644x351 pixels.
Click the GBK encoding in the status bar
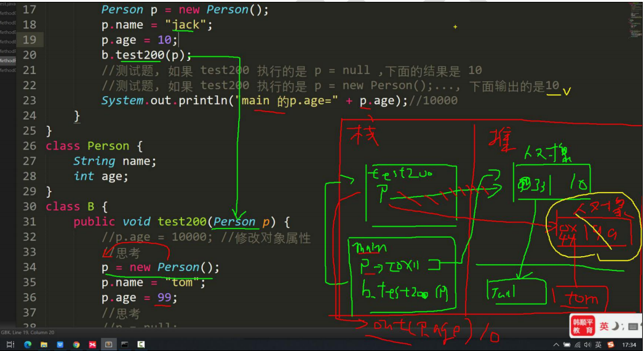coord(6,333)
